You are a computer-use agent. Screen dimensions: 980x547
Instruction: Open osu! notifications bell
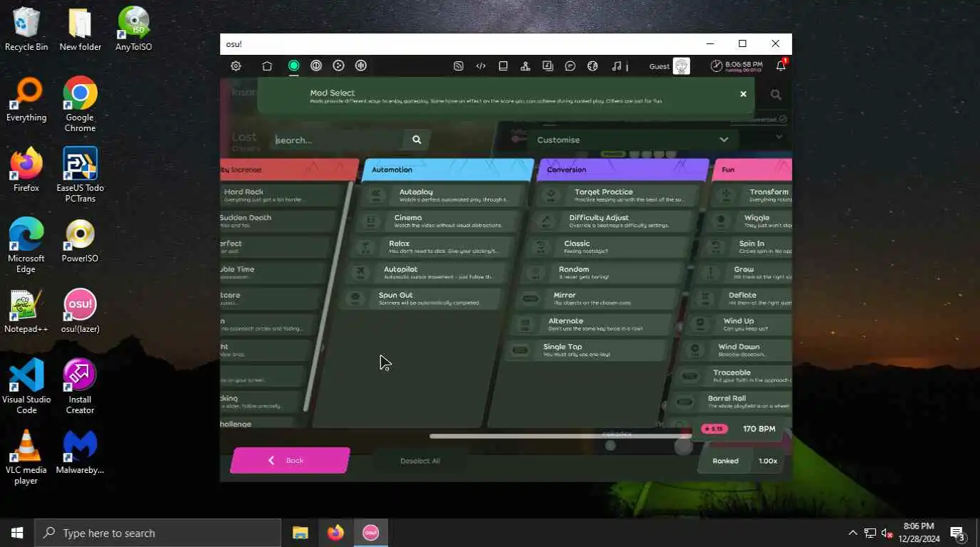pyautogui.click(x=781, y=66)
